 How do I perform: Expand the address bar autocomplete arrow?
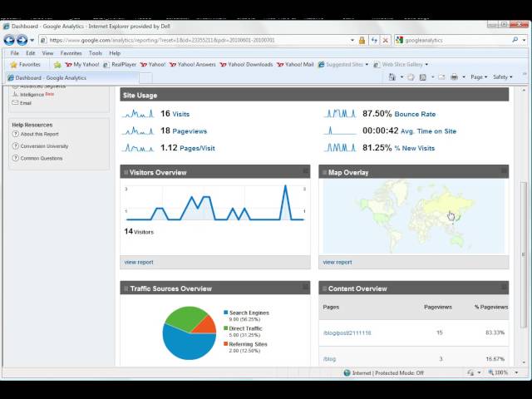[352, 40]
